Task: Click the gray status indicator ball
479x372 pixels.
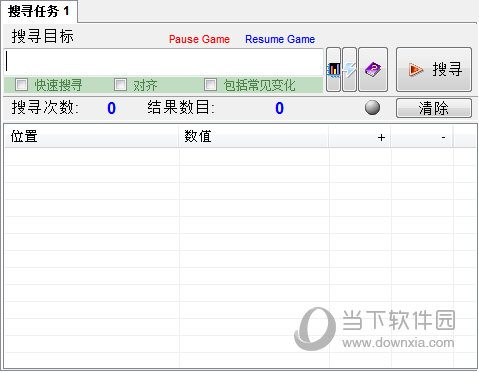Action: 372,108
